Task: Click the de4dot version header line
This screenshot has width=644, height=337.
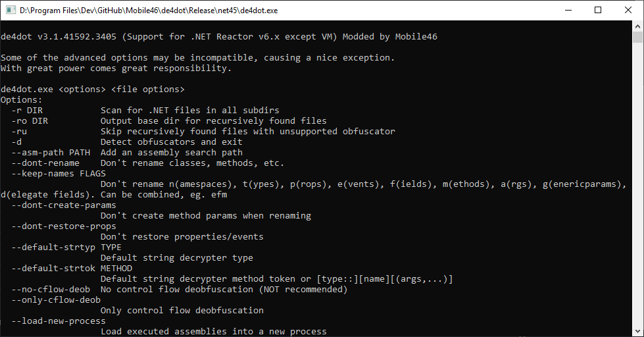Action: (x=219, y=37)
